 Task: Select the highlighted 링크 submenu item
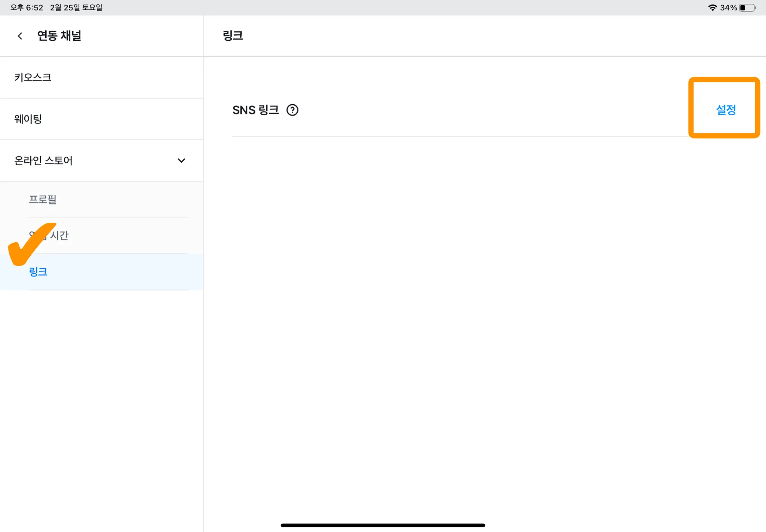click(x=38, y=272)
